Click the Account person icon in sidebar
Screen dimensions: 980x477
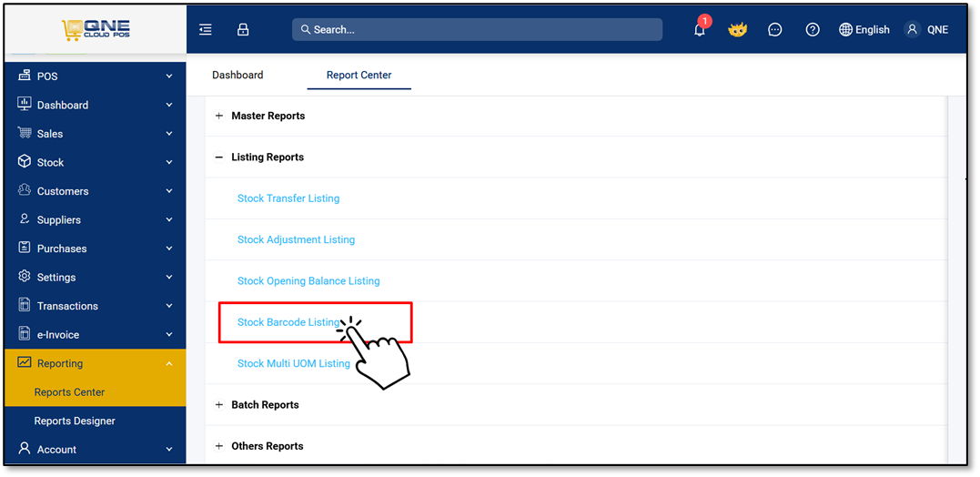(x=25, y=448)
